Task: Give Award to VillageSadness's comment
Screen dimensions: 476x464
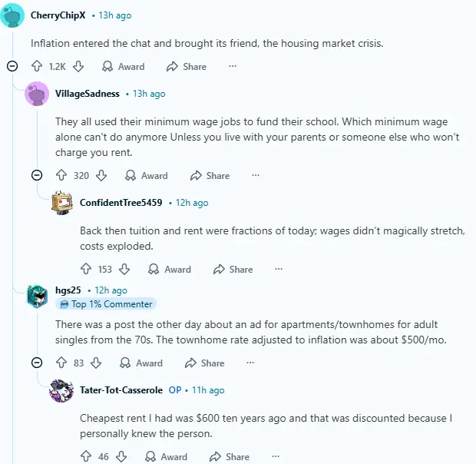Action: pyautogui.click(x=147, y=175)
